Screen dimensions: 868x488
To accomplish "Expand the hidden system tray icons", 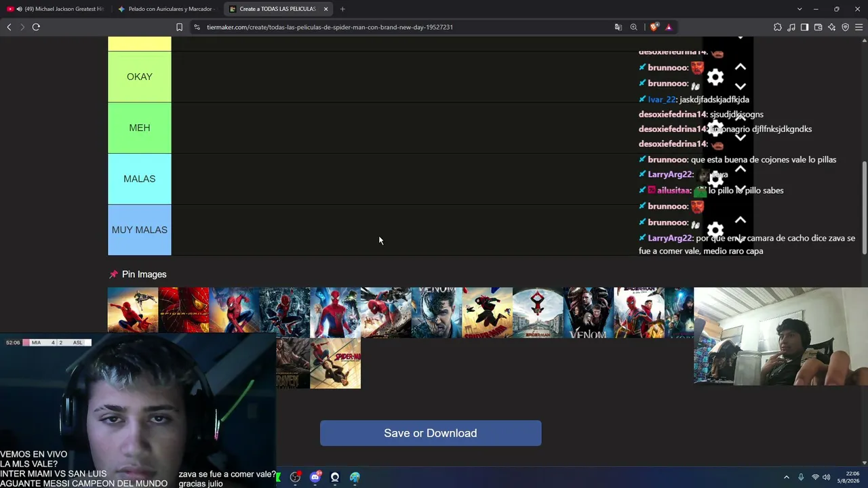I will click(x=787, y=477).
